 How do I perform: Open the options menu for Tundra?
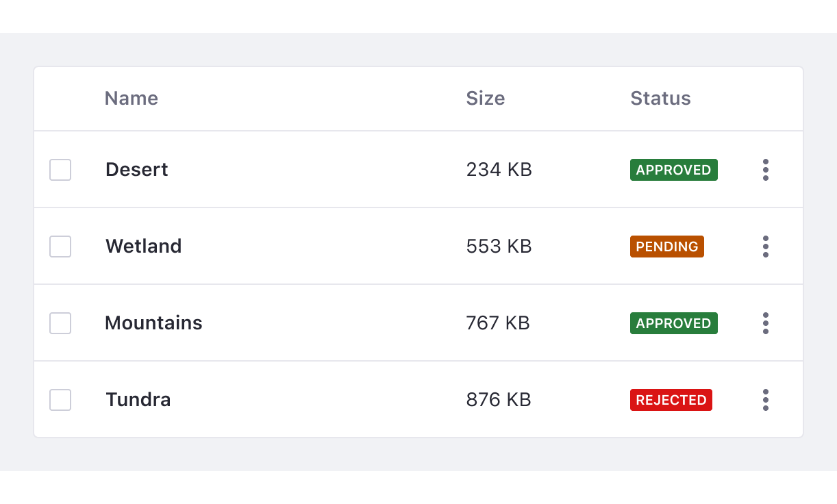(765, 400)
